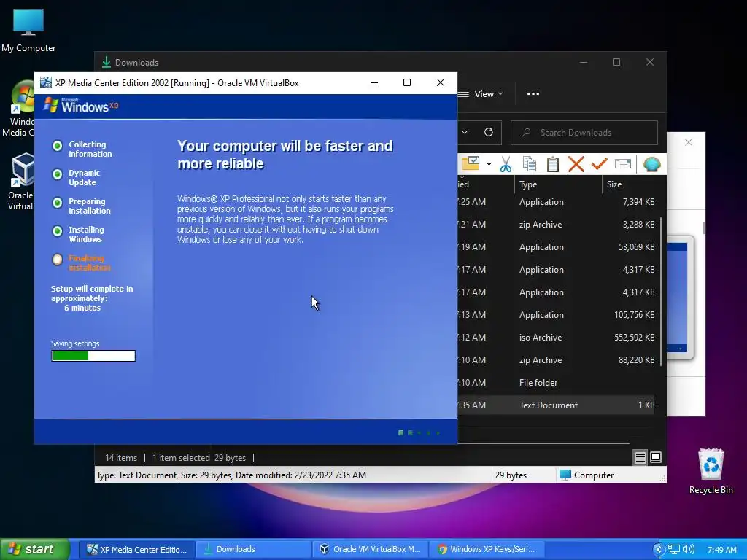The width and height of the screenshot is (747, 560).
Task: Expand hidden tray icons arrow
Action: [659, 550]
